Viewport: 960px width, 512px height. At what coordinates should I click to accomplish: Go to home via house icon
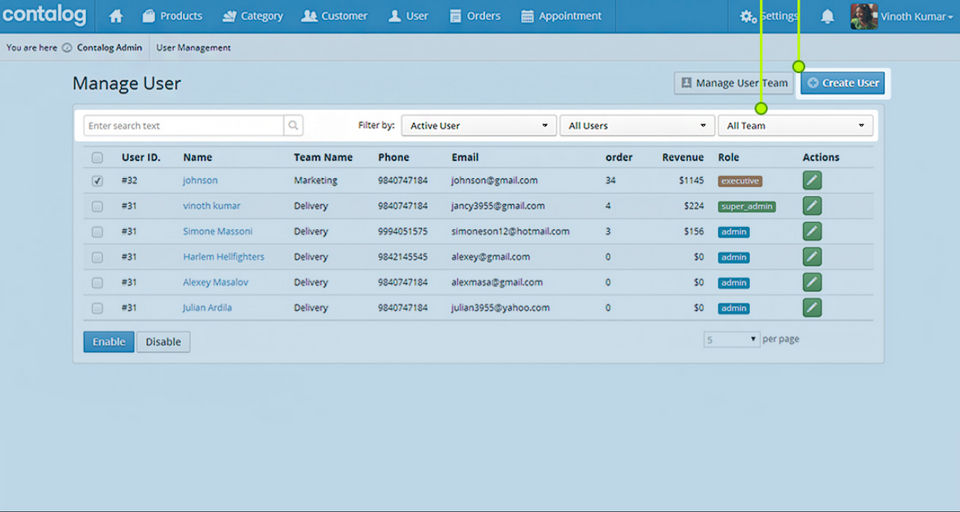(116, 16)
